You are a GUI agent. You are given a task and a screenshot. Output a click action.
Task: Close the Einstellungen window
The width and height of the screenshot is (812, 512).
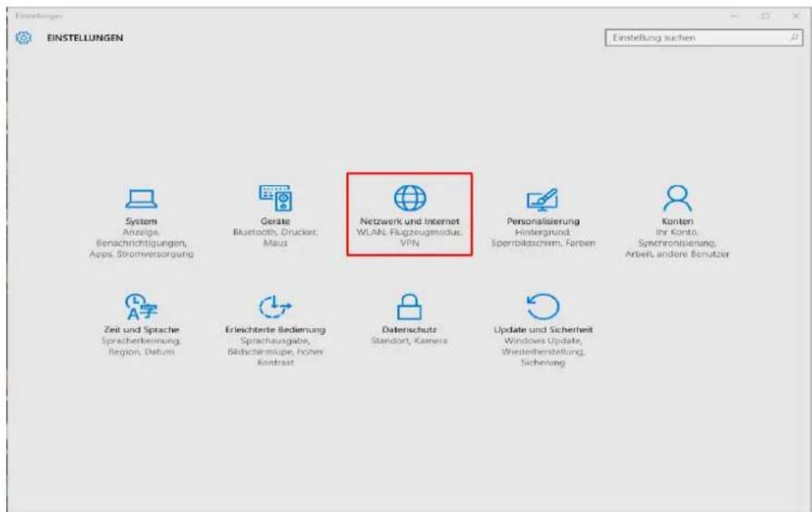(x=796, y=16)
